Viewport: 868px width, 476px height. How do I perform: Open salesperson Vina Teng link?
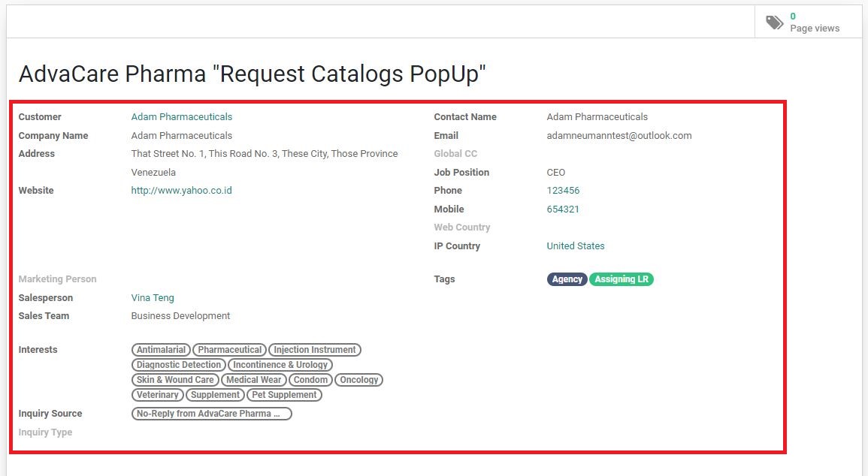(153, 297)
